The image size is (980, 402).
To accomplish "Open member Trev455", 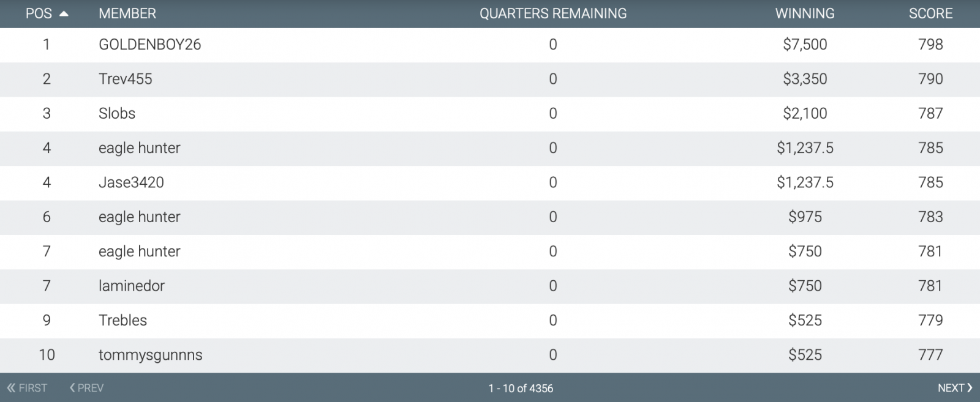I will (x=126, y=79).
